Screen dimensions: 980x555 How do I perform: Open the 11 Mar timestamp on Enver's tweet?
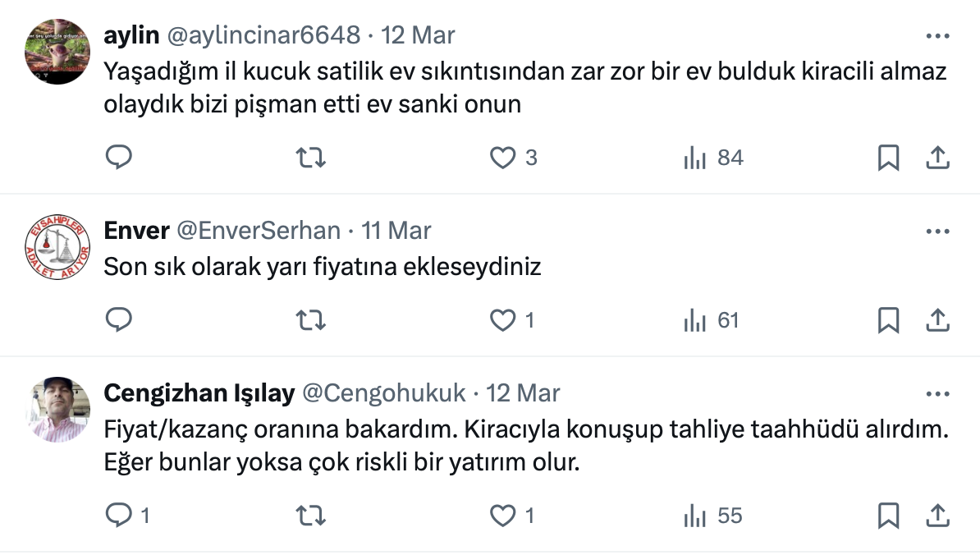(x=396, y=231)
